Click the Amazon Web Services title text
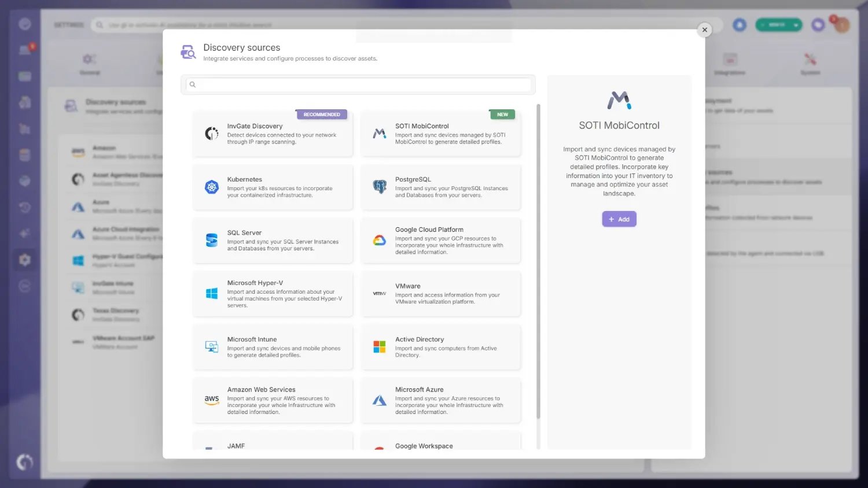This screenshot has width=868, height=488. click(x=262, y=390)
